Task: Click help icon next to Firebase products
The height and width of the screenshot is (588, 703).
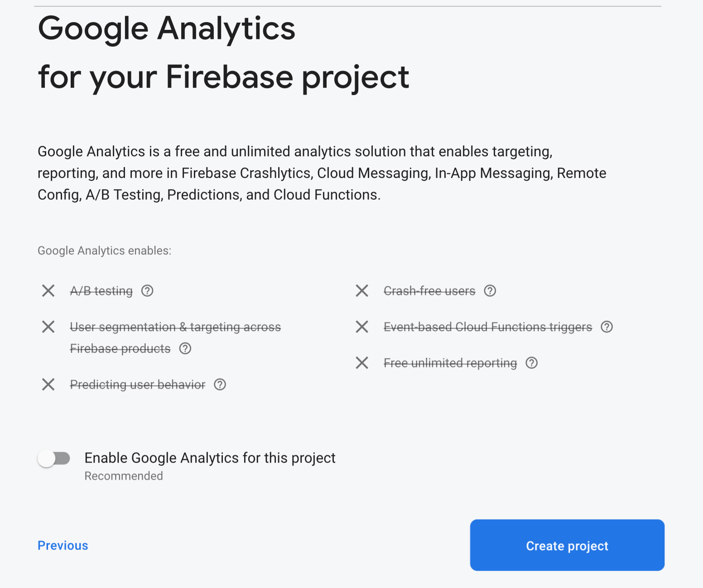Action: click(x=185, y=349)
